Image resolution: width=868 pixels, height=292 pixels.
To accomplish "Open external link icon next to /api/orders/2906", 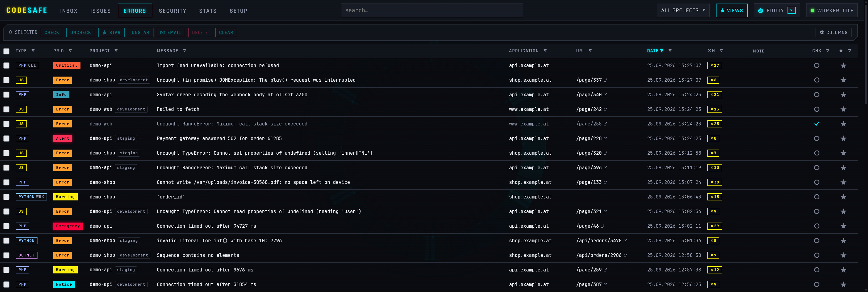I will 625,255.
